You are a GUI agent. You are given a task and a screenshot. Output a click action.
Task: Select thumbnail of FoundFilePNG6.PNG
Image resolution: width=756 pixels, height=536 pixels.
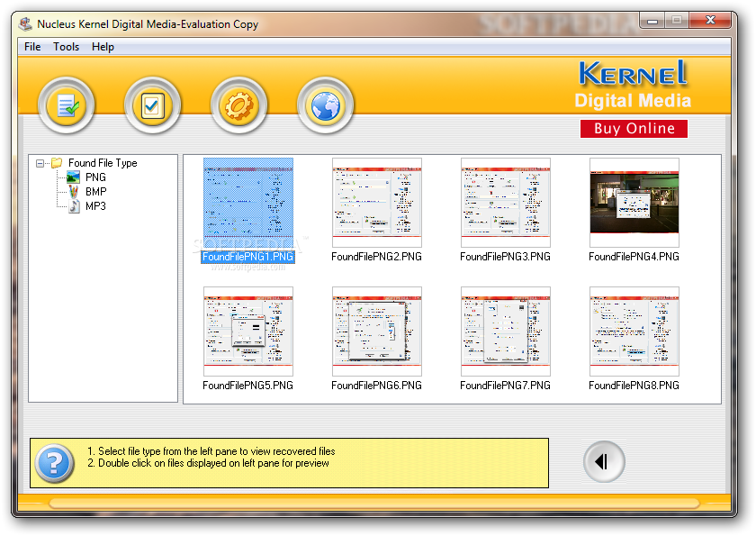(377, 332)
